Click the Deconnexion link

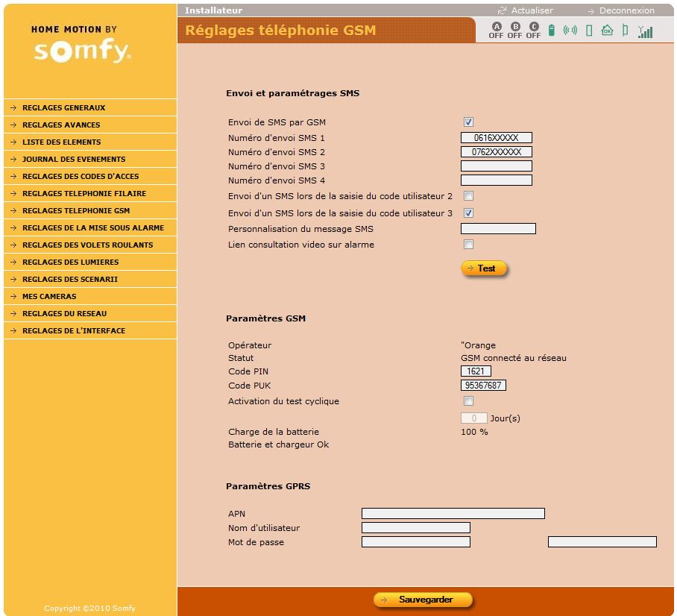[626, 10]
